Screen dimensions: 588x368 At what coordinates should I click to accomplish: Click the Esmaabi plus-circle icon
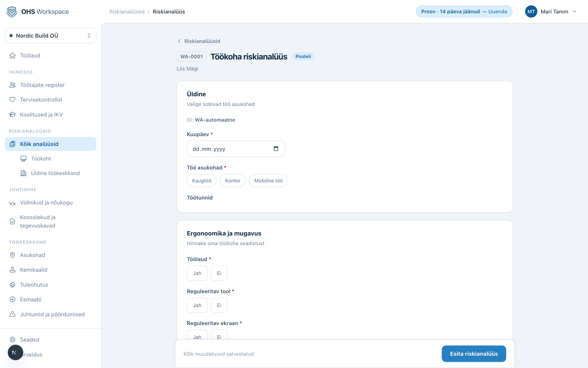click(x=12, y=299)
